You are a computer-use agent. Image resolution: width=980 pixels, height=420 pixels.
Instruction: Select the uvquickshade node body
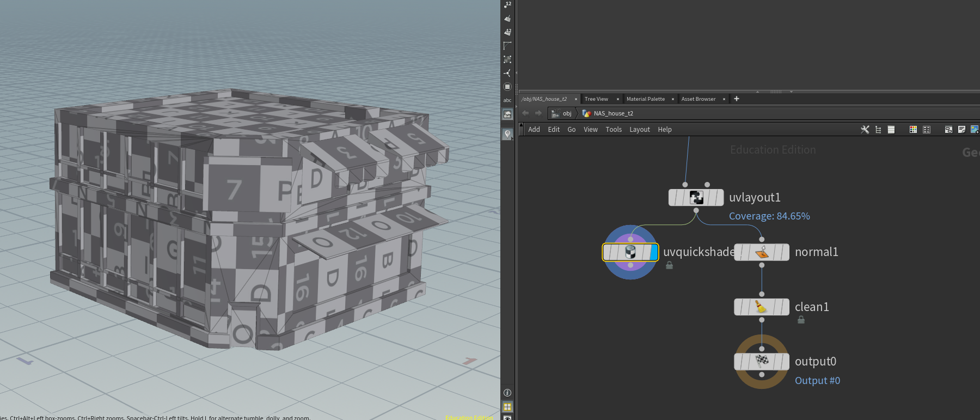(x=630, y=252)
